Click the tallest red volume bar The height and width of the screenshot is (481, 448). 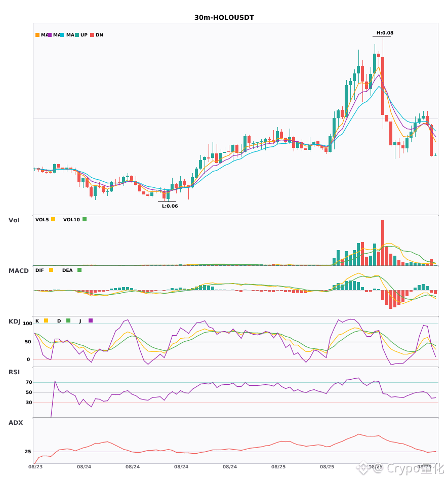383,243
